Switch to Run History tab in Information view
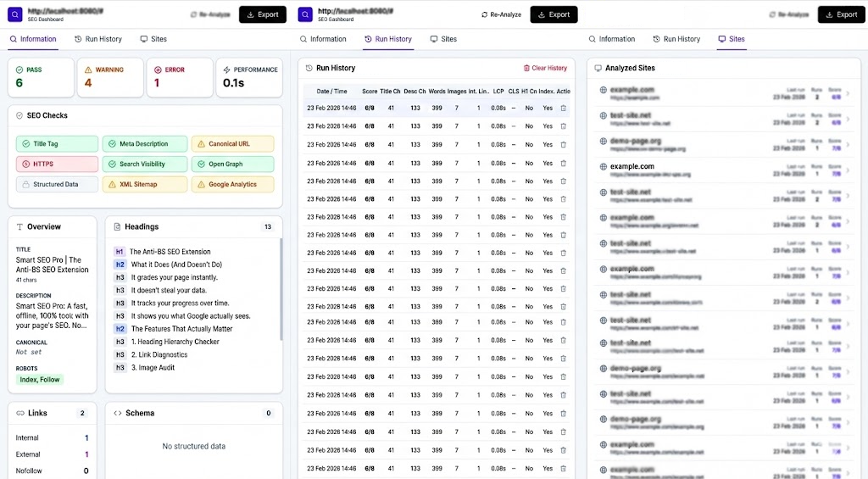Viewport: 868px width, 479px height. click(98, 39)
